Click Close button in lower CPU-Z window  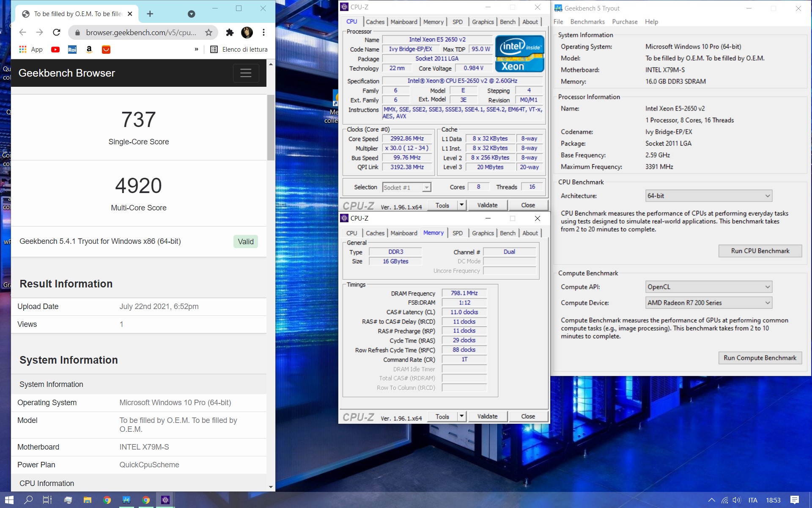click(x=528, y=417)
